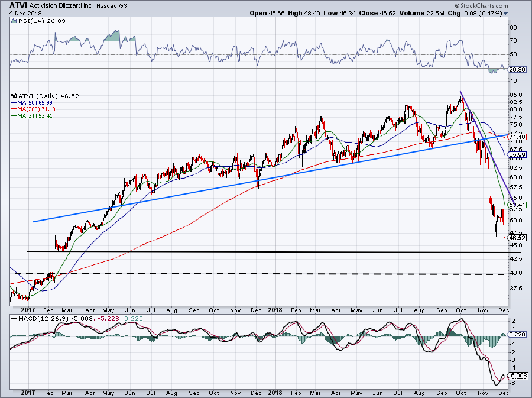
Task: Open the dropdown arrow after the Chg value
Action: pos(506,14)
